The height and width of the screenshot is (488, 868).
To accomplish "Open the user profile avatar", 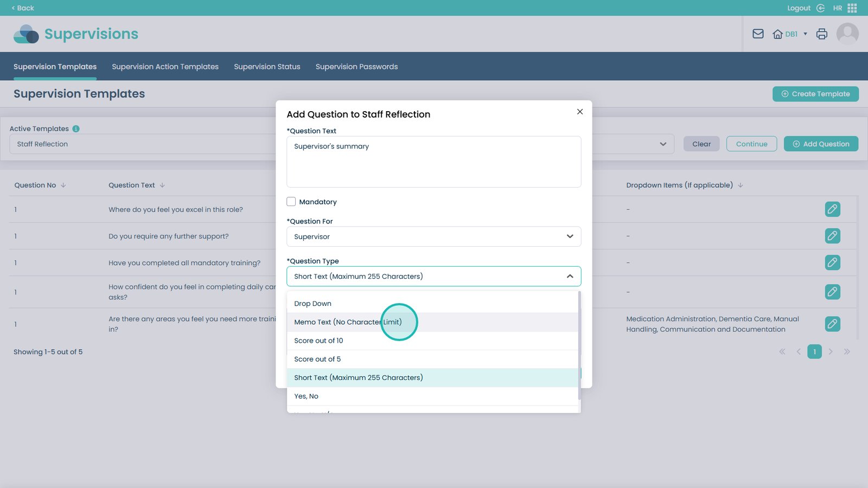I will click(847, 34).
